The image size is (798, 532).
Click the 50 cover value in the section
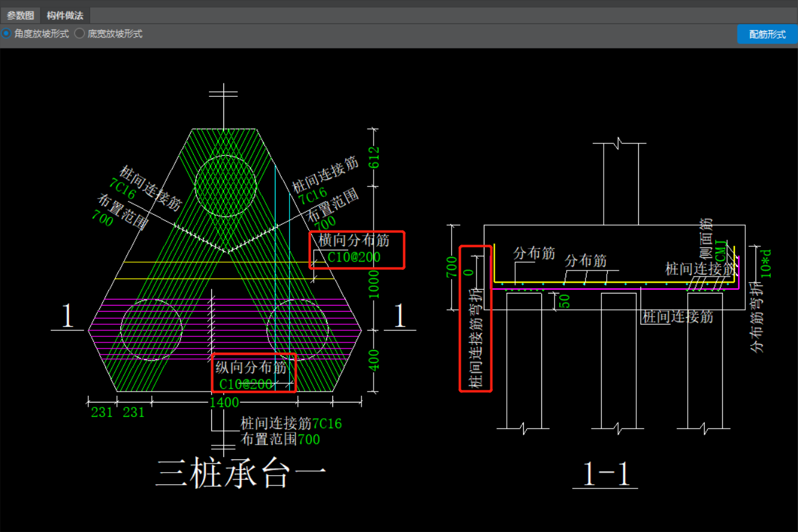pos(564,301)
